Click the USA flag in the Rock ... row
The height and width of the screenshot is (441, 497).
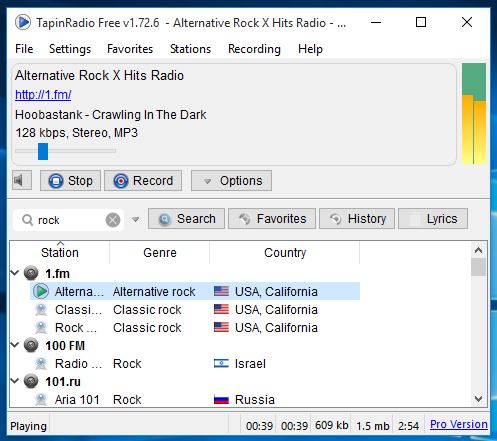tap(221, 328)
